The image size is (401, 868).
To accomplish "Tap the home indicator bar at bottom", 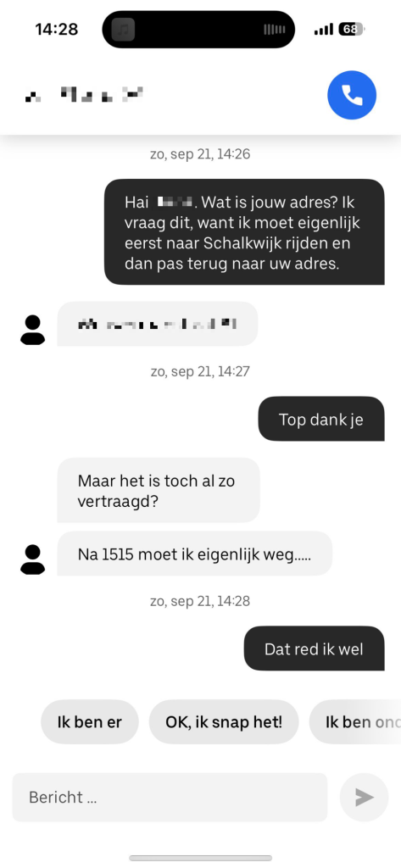I will 200,858.
